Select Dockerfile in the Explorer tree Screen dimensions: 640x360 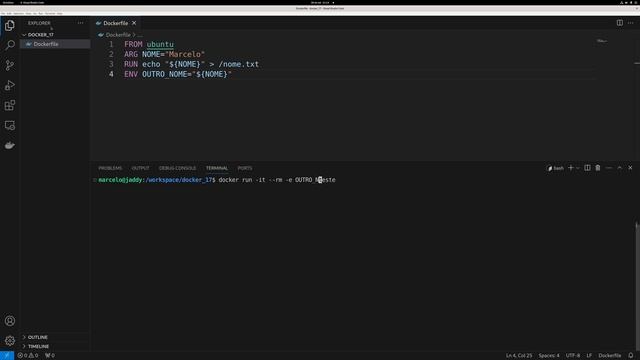(x=55, y=44)
